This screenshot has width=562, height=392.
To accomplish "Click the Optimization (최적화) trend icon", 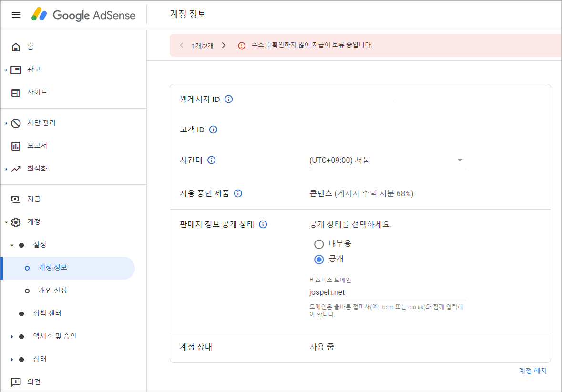I will [16, 169].
